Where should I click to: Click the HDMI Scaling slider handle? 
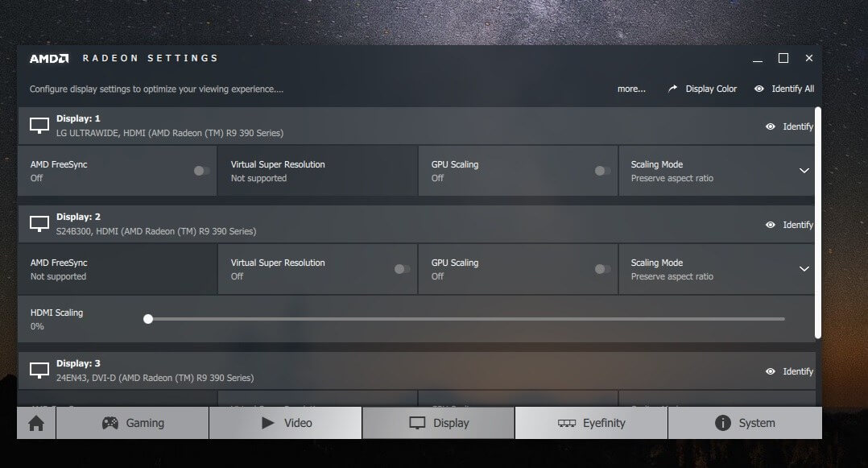148,319
